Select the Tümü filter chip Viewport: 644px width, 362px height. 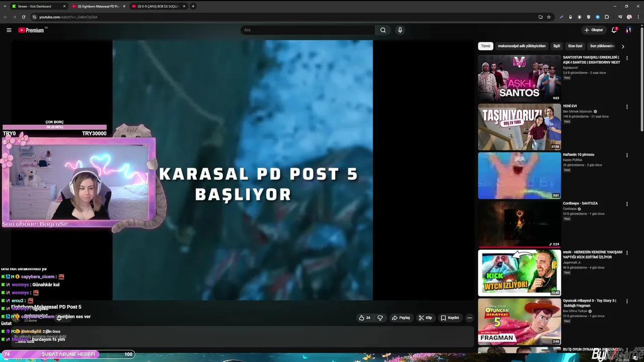[486, 46]
